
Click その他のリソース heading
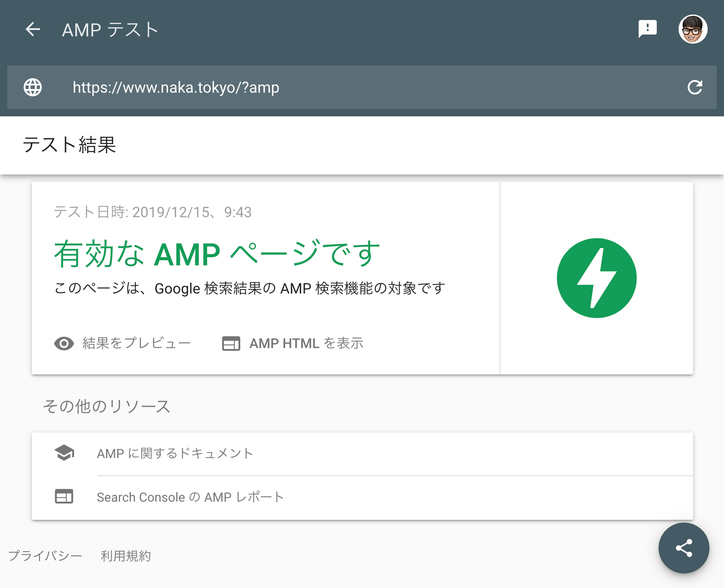(106, 406)
